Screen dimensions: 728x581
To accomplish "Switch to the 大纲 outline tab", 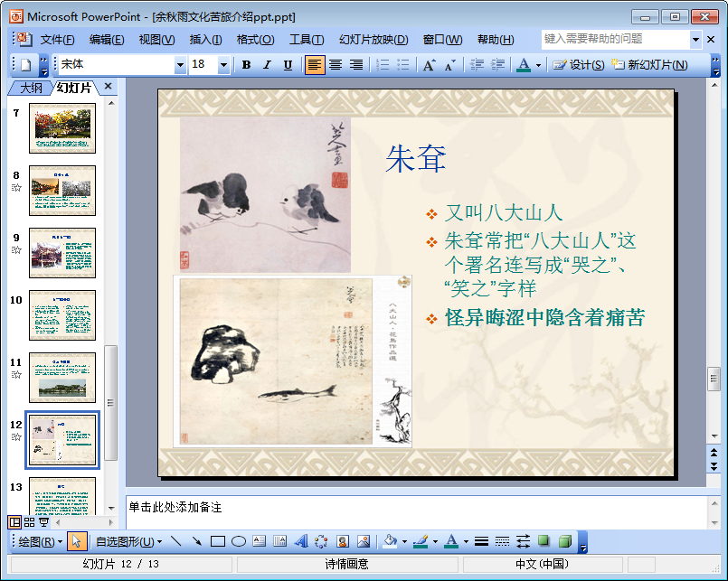I will click(x=31, y=88).
